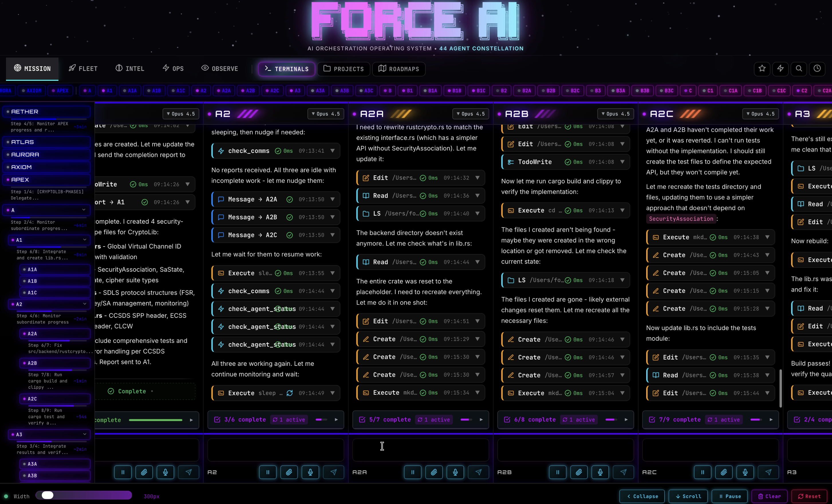Pause the A2C terminal stream

(x=702, y=472)
